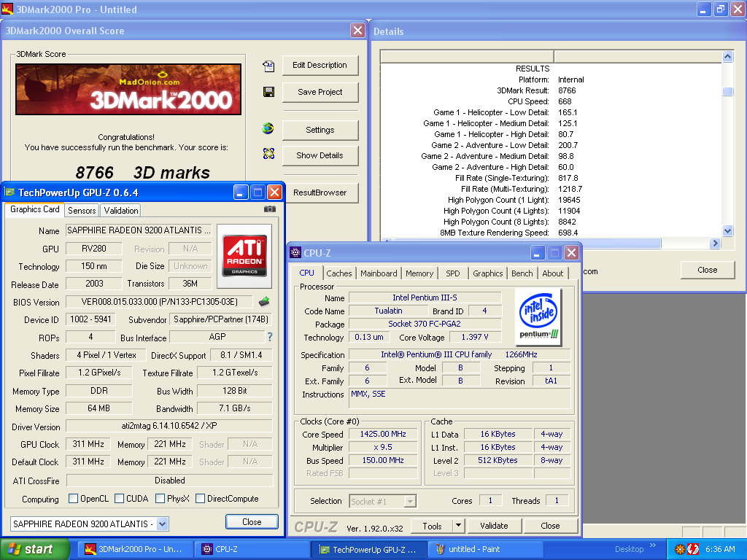
Task: Click the Edit Description button
Action: (320, 65)
